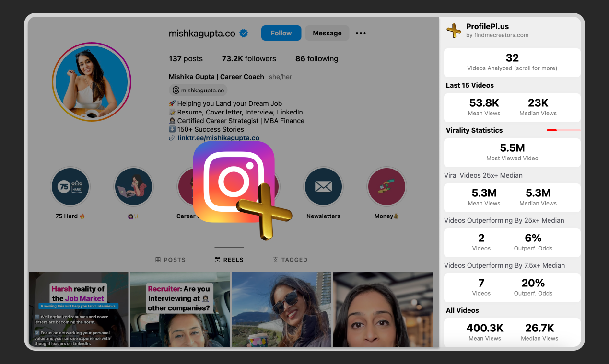609x364 pixels.
Task: Click the Virality Statistics red progress bar
Action: (563, 130)
